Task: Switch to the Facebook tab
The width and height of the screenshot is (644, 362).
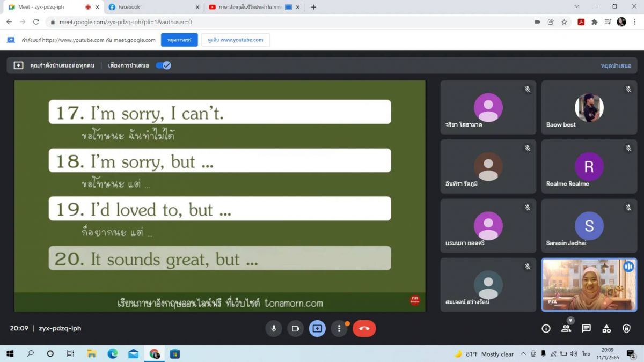Action: (150, 7)
